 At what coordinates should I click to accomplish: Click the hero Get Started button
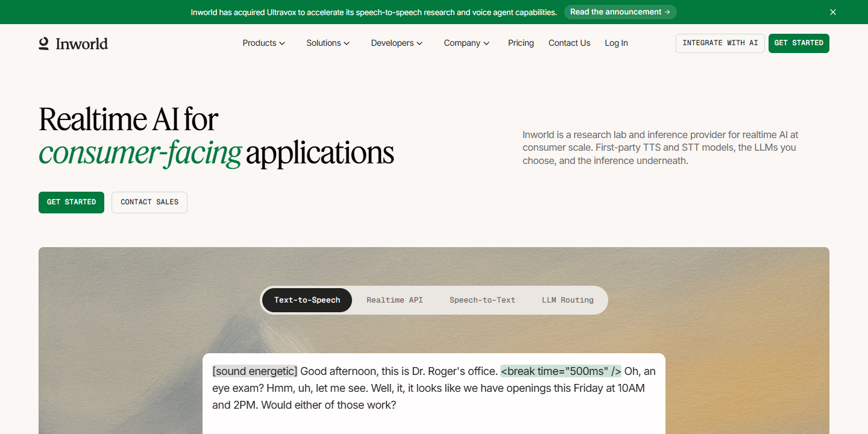[x=71, y=203]
